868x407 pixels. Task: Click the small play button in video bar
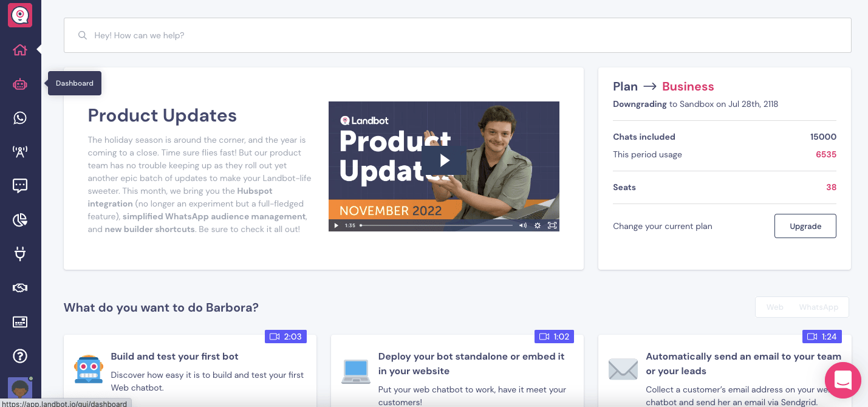[x=337, y=225]
